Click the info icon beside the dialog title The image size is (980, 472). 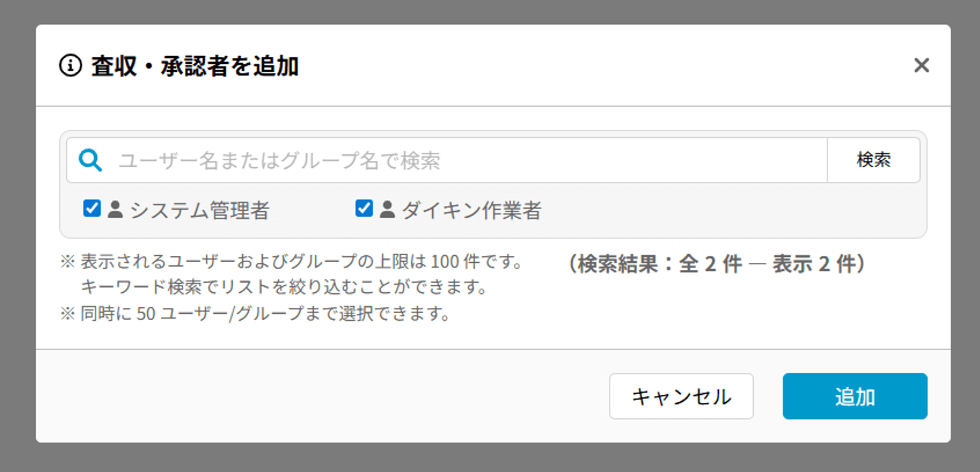point(71,65)
